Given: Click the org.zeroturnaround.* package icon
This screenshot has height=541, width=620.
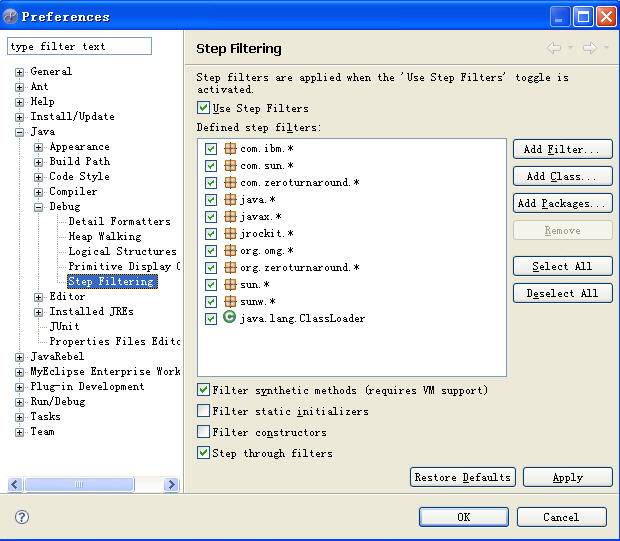Looking at the screenshot, I should (230, 268).
